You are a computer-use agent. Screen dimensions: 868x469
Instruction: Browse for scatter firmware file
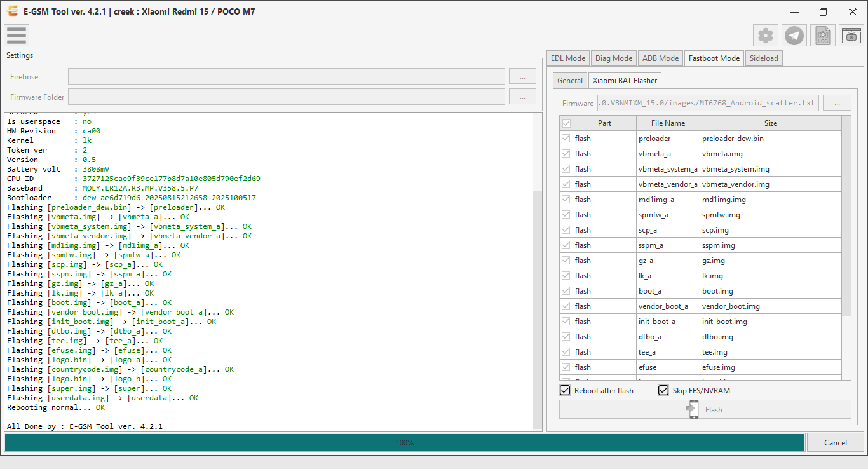[837, 103]
